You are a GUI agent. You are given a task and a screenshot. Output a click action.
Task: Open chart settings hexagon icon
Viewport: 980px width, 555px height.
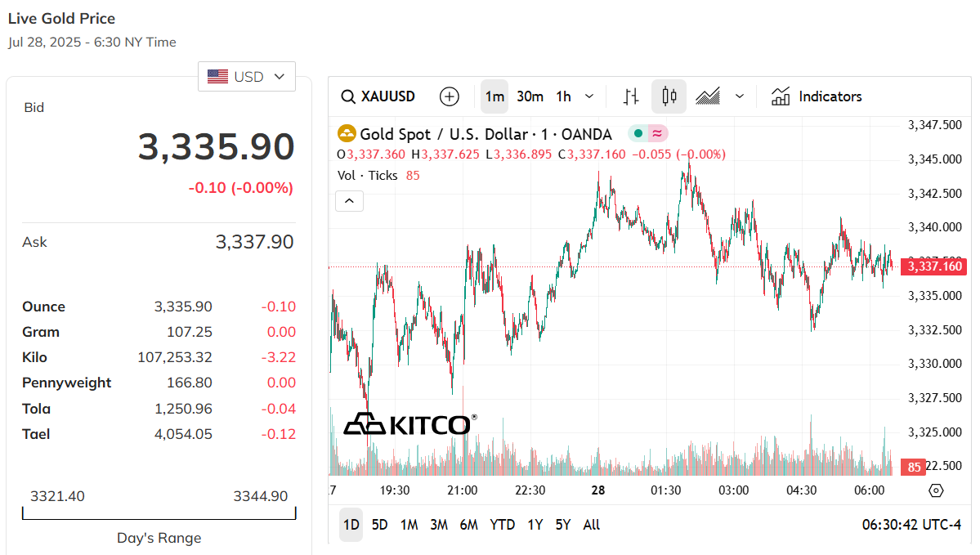pos(937,490)
